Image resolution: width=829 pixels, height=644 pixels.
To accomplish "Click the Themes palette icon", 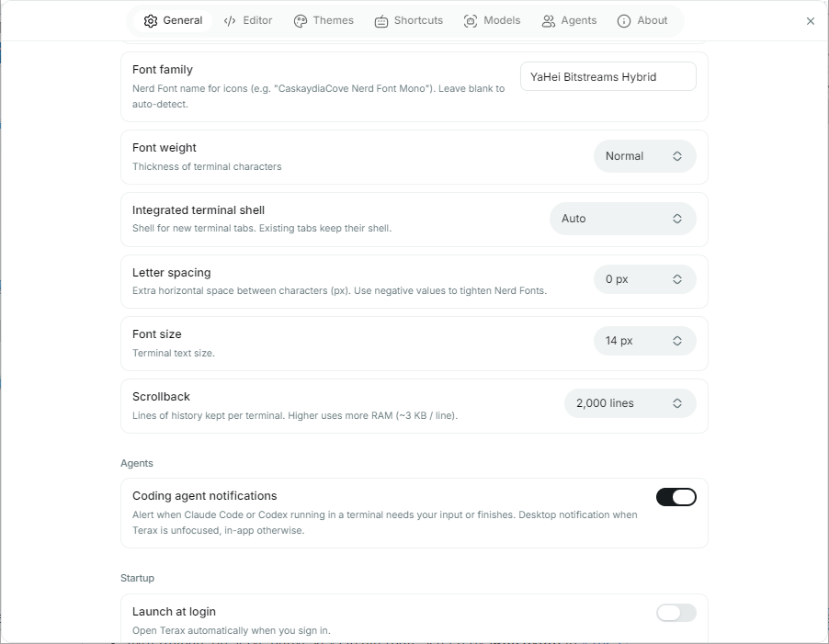I will (301, 21).
